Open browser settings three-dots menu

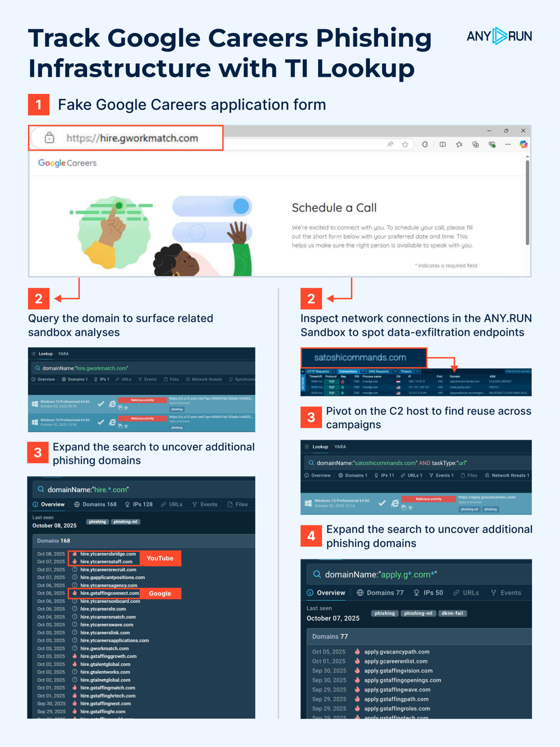pyautogui.click(x=508, y=144)
